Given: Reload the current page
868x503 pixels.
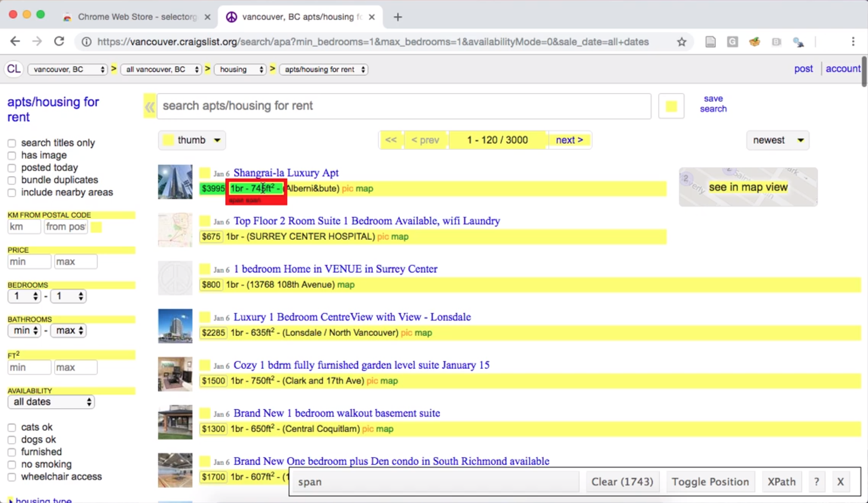Looking at the screenshot, I should point(59,42).
